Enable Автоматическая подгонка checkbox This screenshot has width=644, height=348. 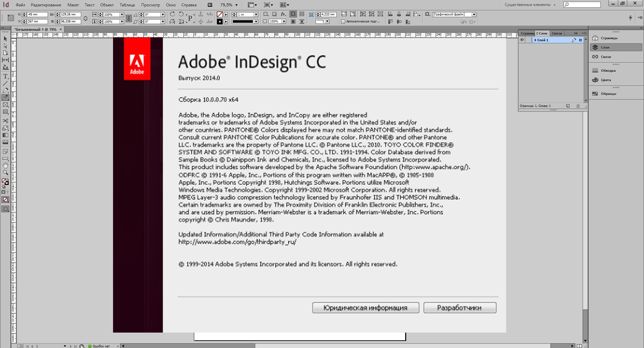click(343, 21)
